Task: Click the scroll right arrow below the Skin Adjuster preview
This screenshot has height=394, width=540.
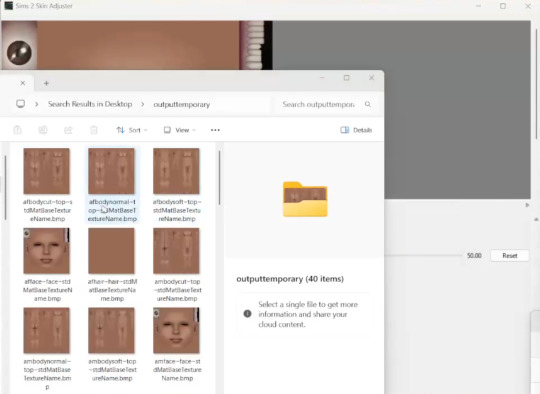Action: [x=527, y=205]
